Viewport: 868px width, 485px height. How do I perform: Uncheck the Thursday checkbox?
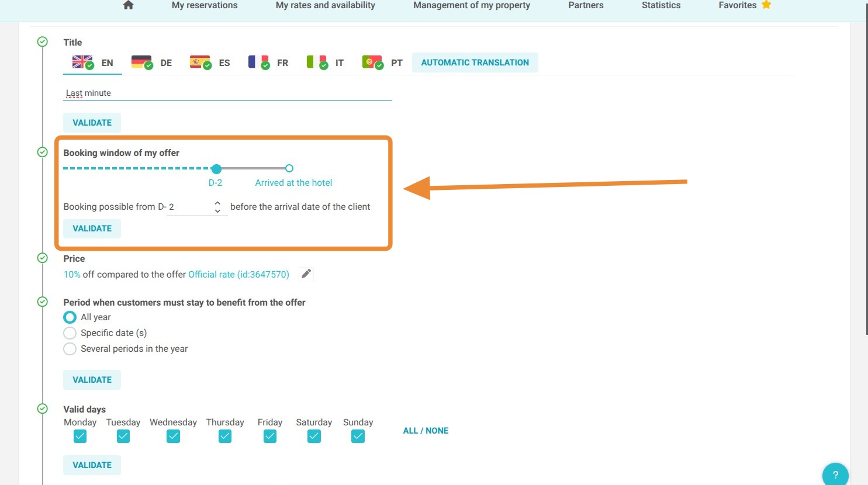(225, 437)
